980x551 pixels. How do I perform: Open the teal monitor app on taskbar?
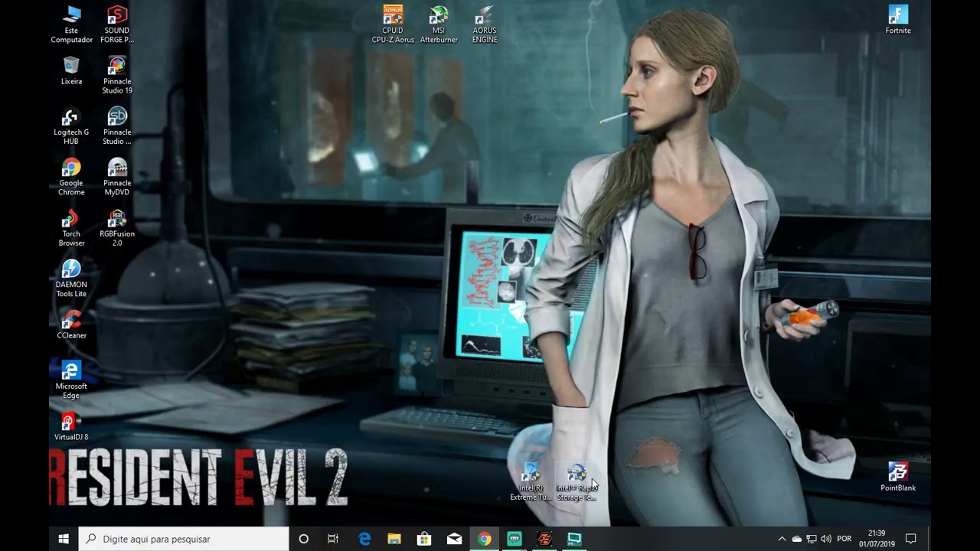(574, 539)
